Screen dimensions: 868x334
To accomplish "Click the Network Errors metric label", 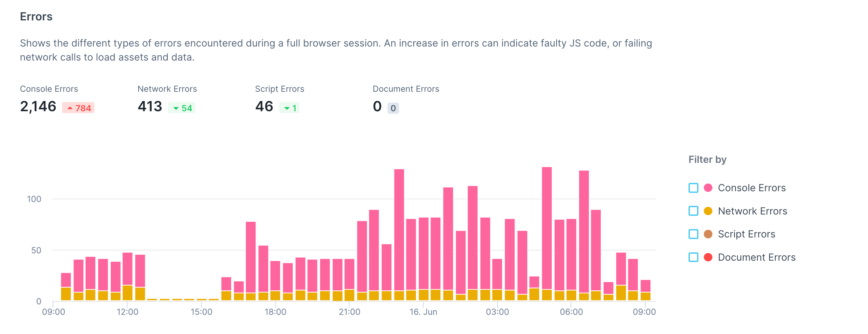I will 167,89.
